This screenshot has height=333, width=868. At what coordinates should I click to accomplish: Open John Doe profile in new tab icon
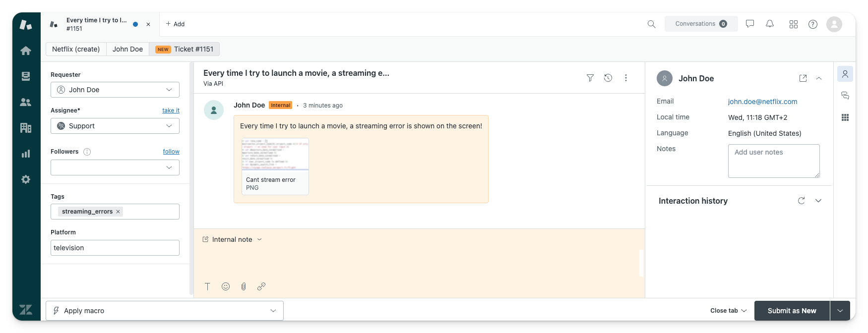[803, 78]
